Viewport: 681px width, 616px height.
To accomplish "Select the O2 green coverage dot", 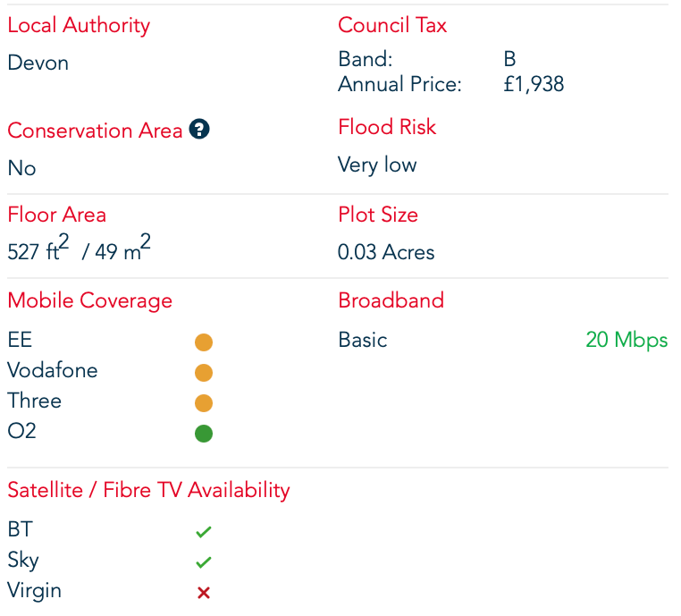I will point(204,433).
